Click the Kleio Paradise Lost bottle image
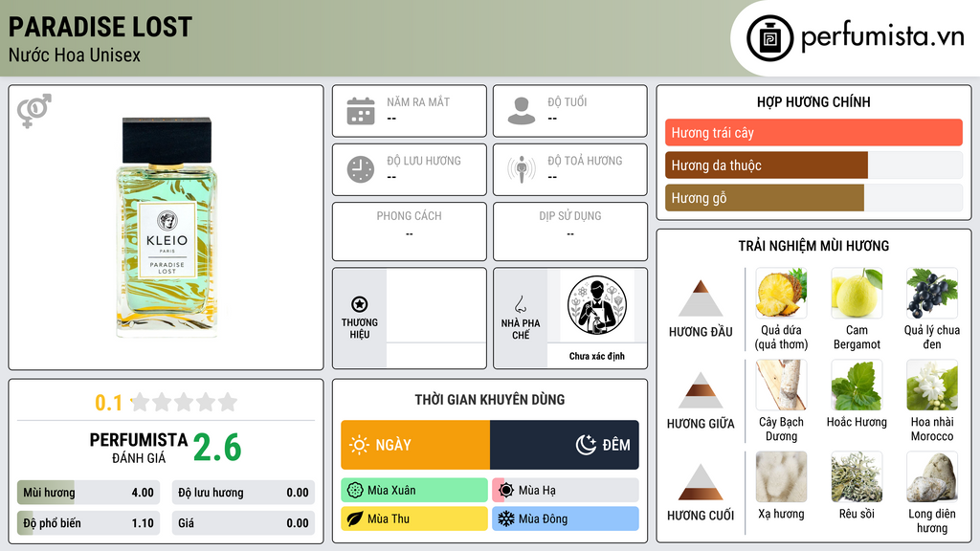 [x=167, y=227]
